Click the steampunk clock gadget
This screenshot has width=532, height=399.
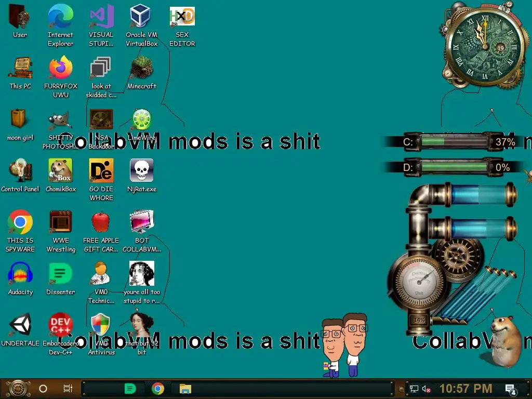coord(486,46)
